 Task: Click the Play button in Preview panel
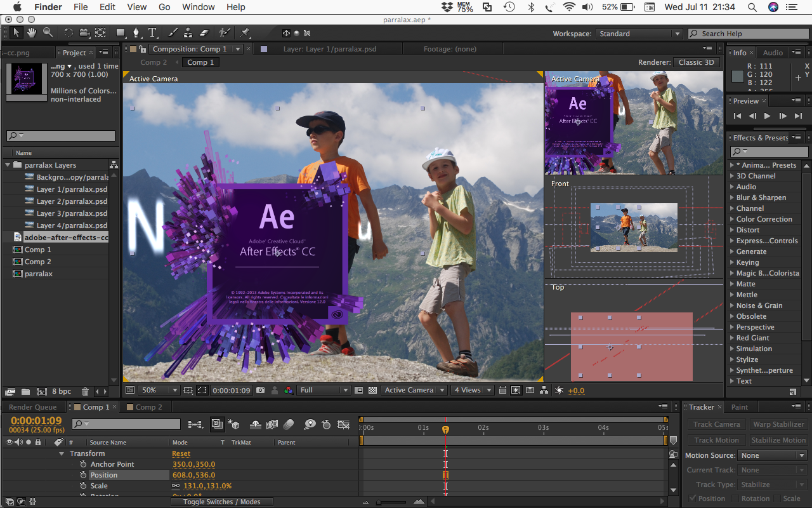coord(768,116)
